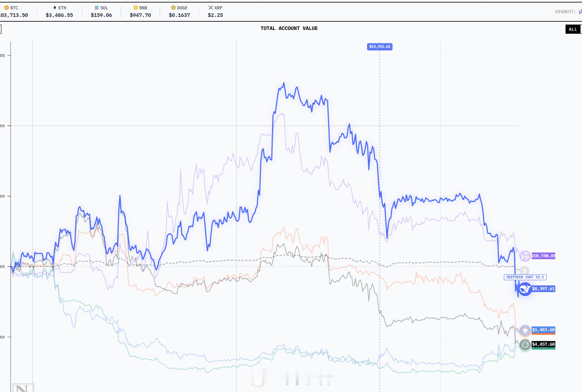The height and width of the screenshot is (392, 582).
Task: Click the Solana logo icon
Action: pyautogui.click(x=96, y=8)
